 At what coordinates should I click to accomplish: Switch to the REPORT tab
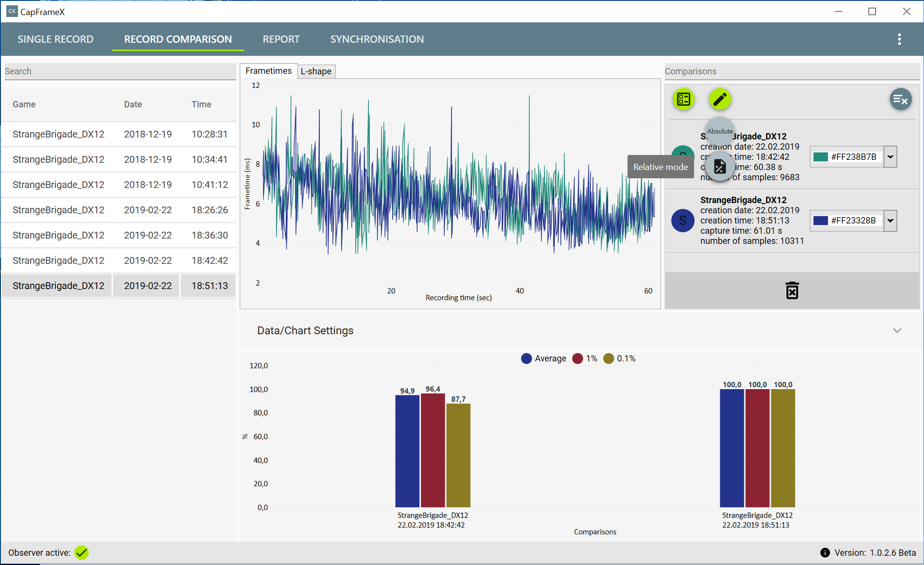coord(281,39)
